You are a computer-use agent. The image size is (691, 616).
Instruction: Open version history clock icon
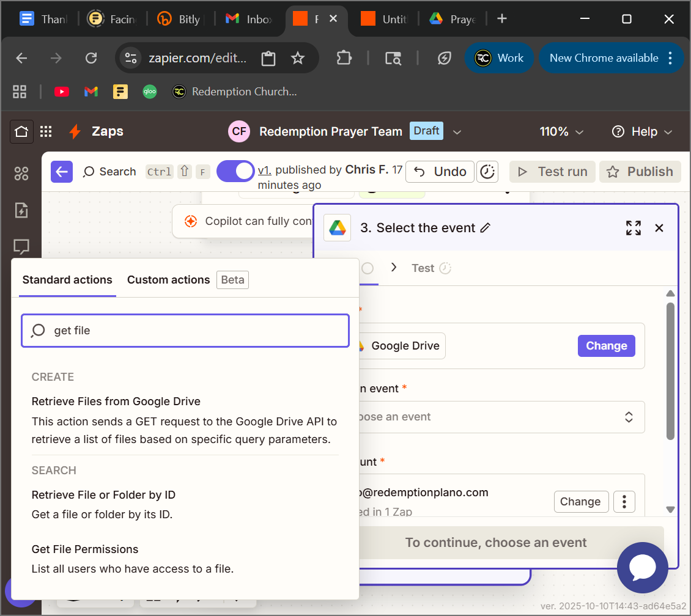[x=487, y=172]
